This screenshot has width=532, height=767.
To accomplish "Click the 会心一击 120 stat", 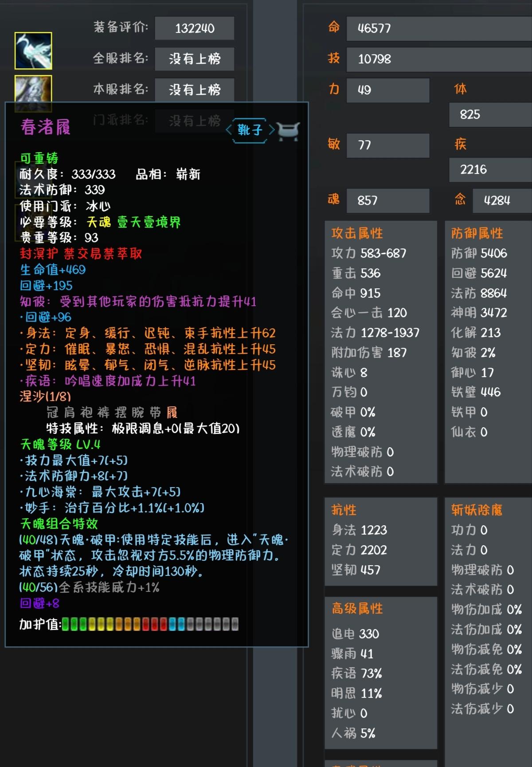I will 369,313.
